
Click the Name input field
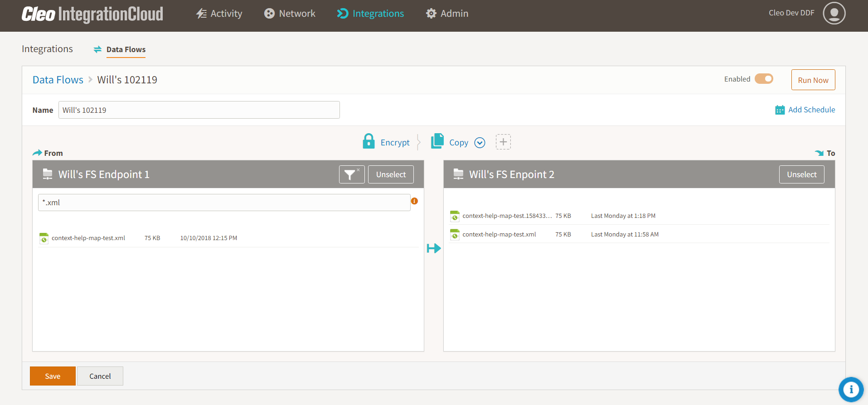point(199,110)
